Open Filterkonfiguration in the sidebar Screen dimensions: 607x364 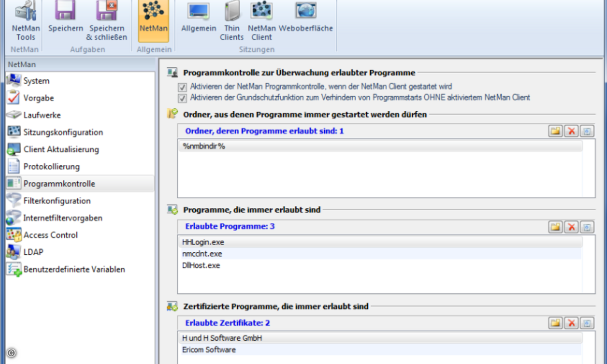(x=80, y=201)
